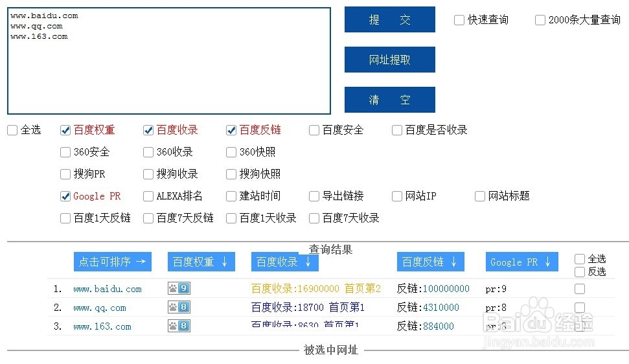Uncheck the 百度权重 option
Screen dimensions: 629x364
(x=65, y=130)
